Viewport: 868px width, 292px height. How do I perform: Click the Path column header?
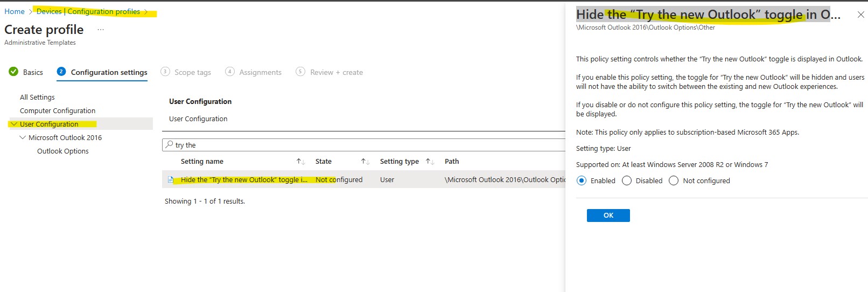(452, 162)
